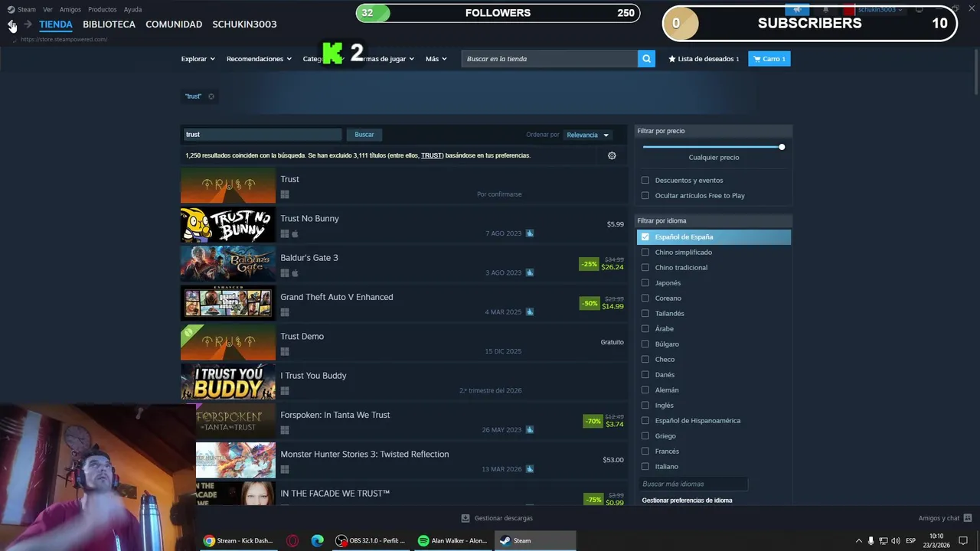980x551 pixels.
Task: Click the Buscar más idiomas field
Action: coord(694,484)
